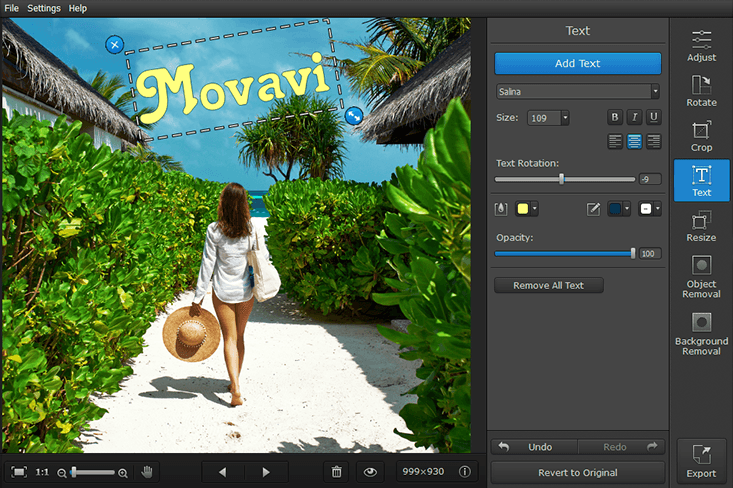Open the Rotate tool
Screen dimensions: 733x488
701,91
